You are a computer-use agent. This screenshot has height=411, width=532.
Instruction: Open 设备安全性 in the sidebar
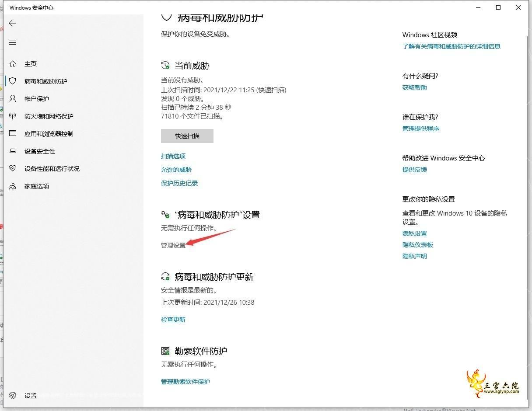[40, 151]
